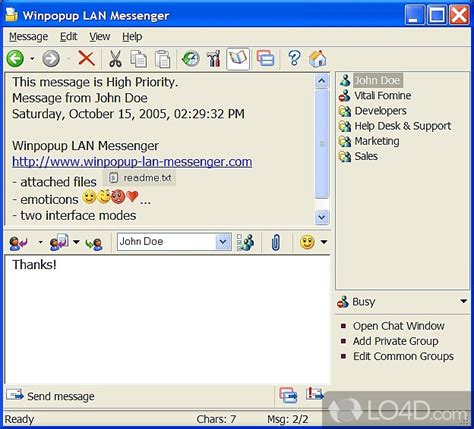Open the Edit menu
The image size is (474, 429).
tap(68, 37)
